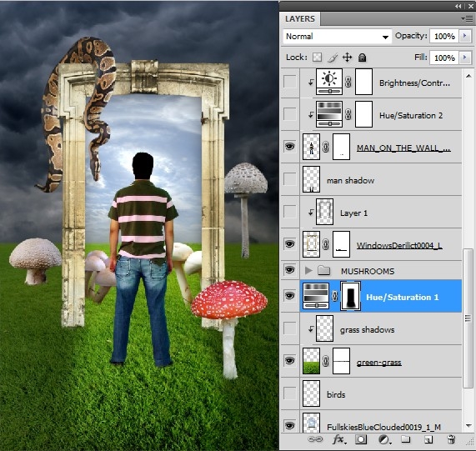The image size is (476, 451).
Task: Create a new group folder
Action: pyautogui.click(x=406, y=439)
